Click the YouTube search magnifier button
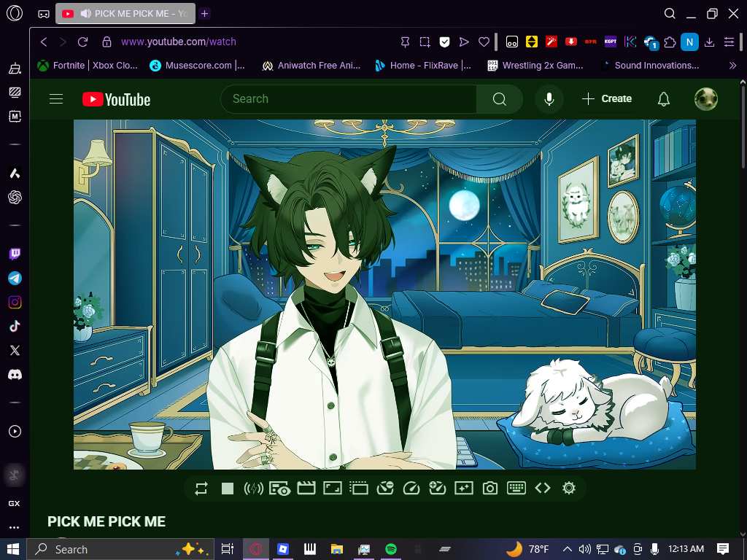The height and width of the screenshot is (560, 747). (499, 99)
